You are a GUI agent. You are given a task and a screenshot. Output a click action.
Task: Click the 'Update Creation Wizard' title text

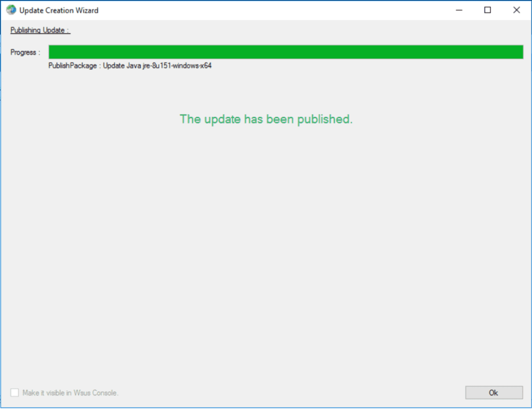[x=58, y=9]
